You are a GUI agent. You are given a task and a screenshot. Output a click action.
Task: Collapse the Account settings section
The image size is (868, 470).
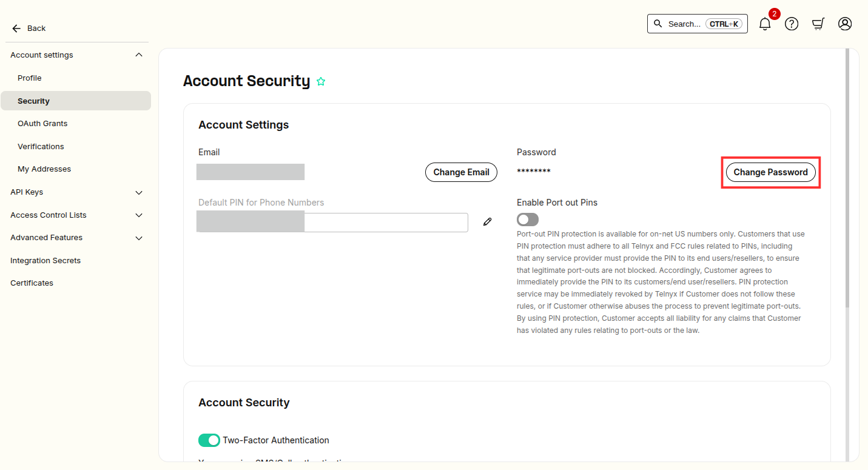tap(139, 55)
